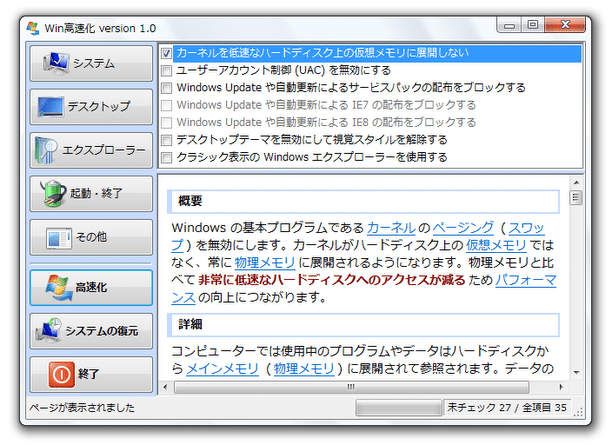Follow the メインメモリ link
The width and height of the screenshot is (612, 445).
point(222,368)
